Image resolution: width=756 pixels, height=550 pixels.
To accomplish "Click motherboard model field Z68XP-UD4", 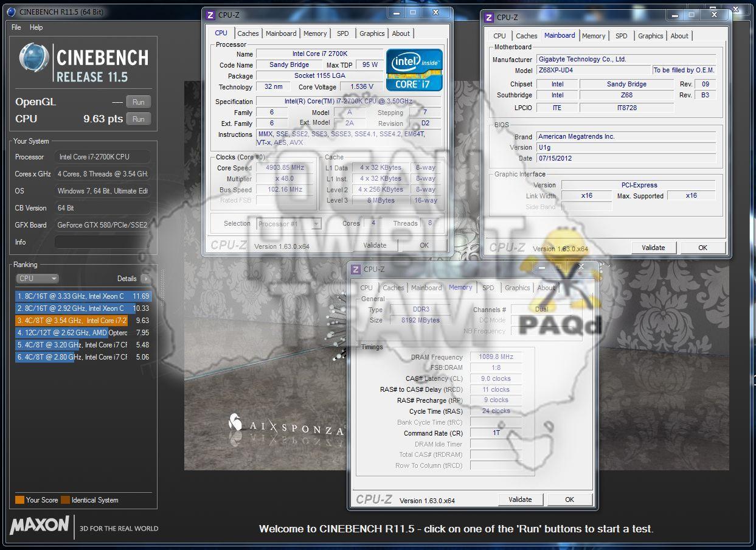I will tap(593, 71).
